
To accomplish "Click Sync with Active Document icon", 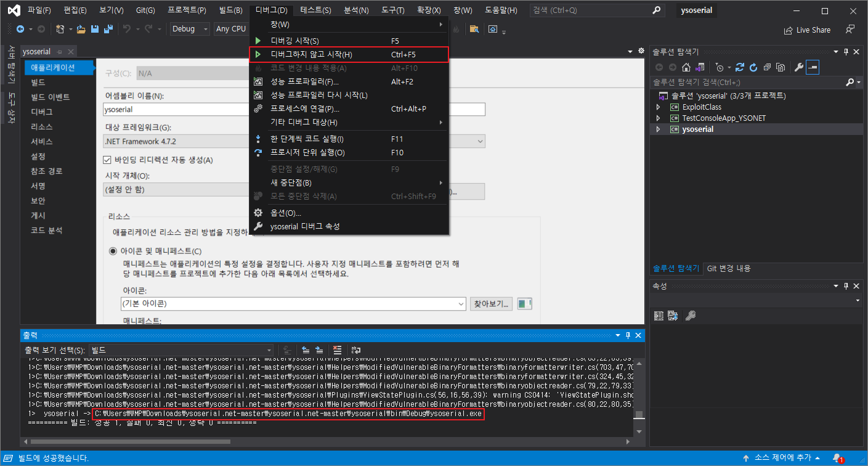I will [x=740, y=67].
